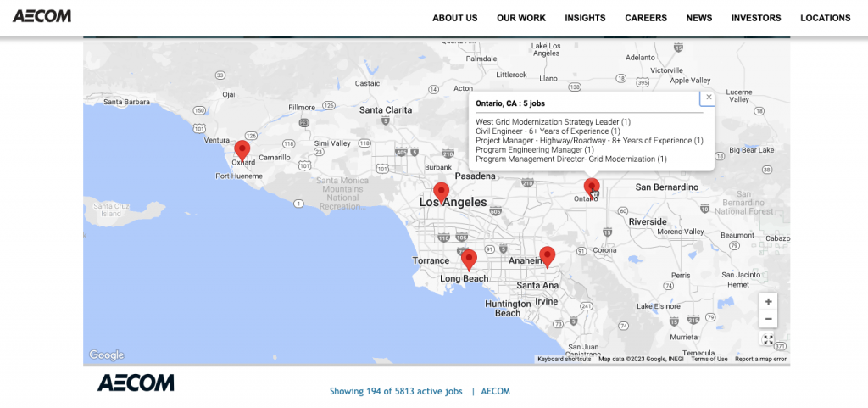
Task: Open the Our Work menu
Action: (x=521, y=18)
